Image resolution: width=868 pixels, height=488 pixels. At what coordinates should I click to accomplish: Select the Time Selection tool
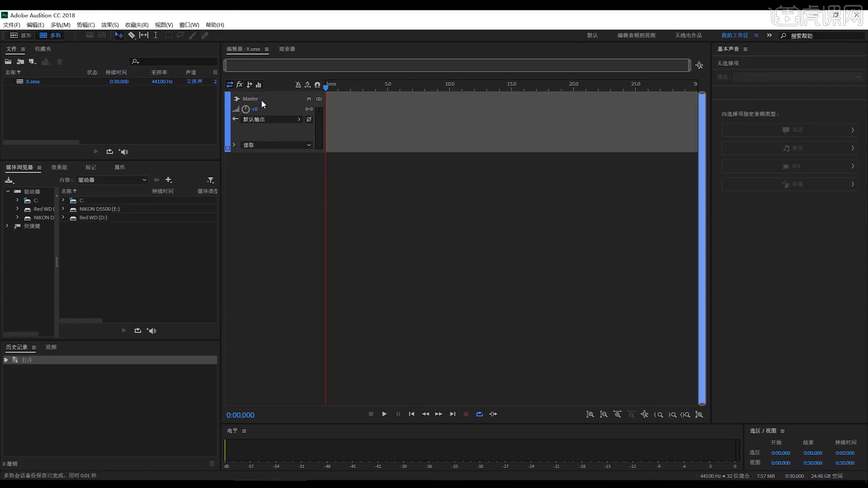click(156, 35)
